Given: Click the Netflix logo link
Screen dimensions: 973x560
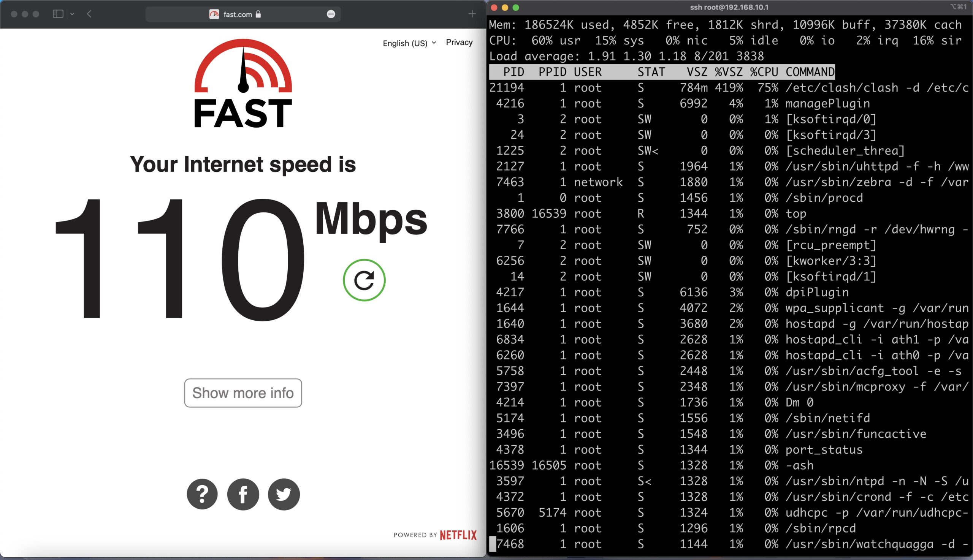Looking at the screenshot, I should 458,535.
